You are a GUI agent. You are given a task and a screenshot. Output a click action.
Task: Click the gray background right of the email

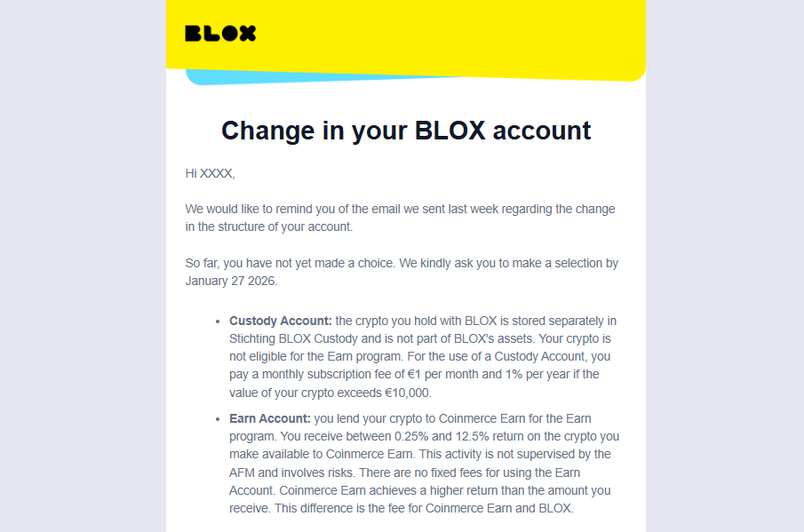click(724, 266)
